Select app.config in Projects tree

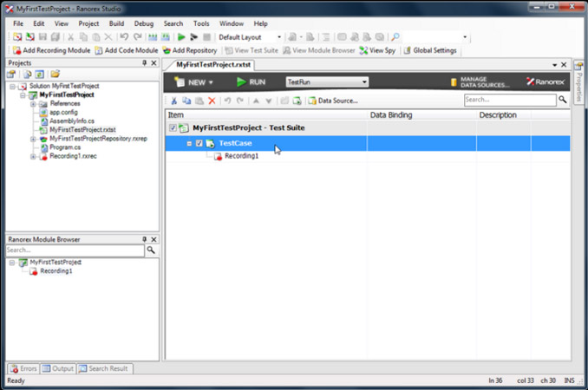point(63,113)
